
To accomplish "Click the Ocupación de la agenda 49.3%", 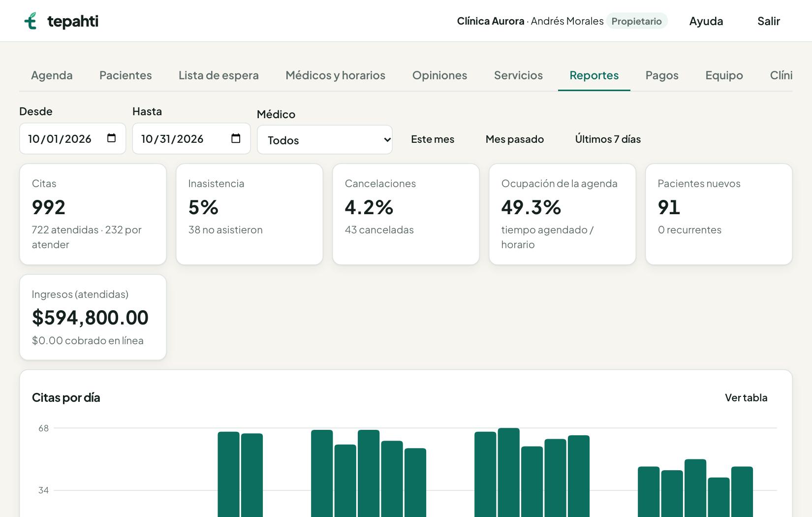I will pyautogui.click(x=531, y=207).
